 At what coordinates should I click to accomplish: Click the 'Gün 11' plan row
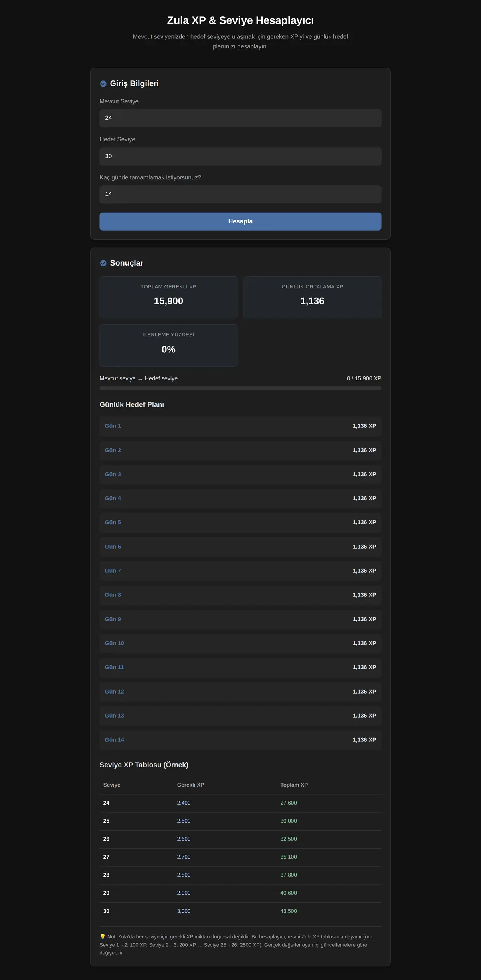240,667
